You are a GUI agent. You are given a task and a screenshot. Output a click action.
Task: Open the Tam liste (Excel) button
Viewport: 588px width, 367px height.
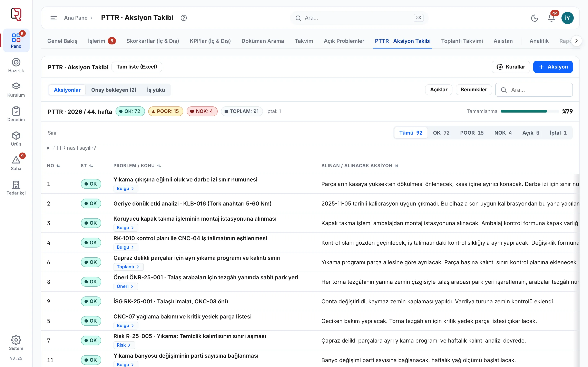point(137,67)
